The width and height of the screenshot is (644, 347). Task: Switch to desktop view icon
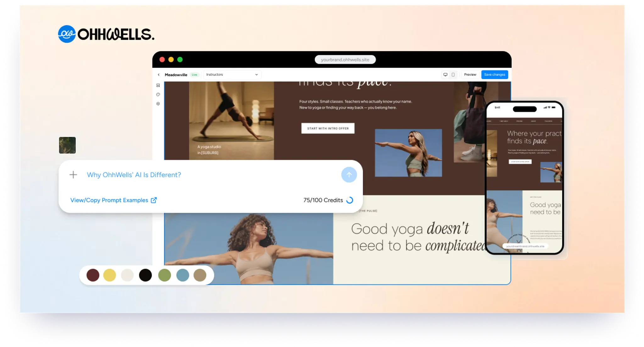click(445, 75)
